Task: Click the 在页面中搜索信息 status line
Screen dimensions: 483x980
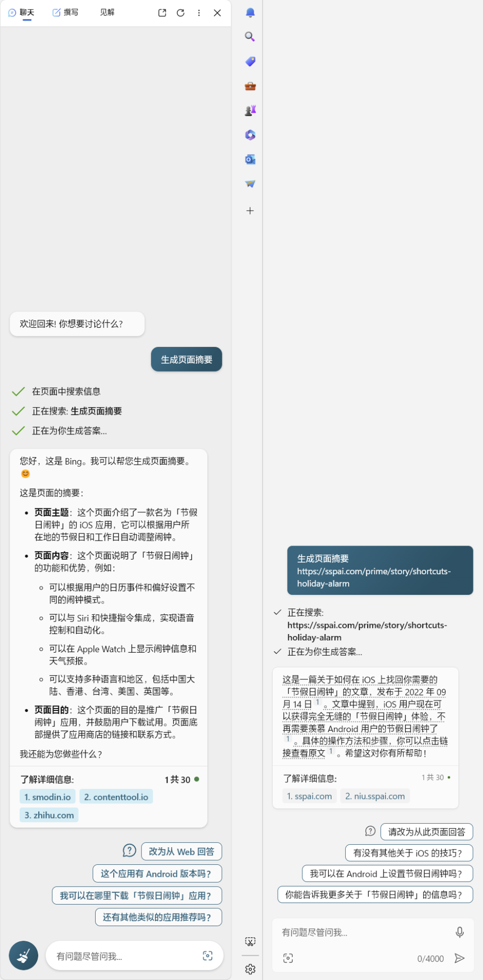Action: point(66,391)
